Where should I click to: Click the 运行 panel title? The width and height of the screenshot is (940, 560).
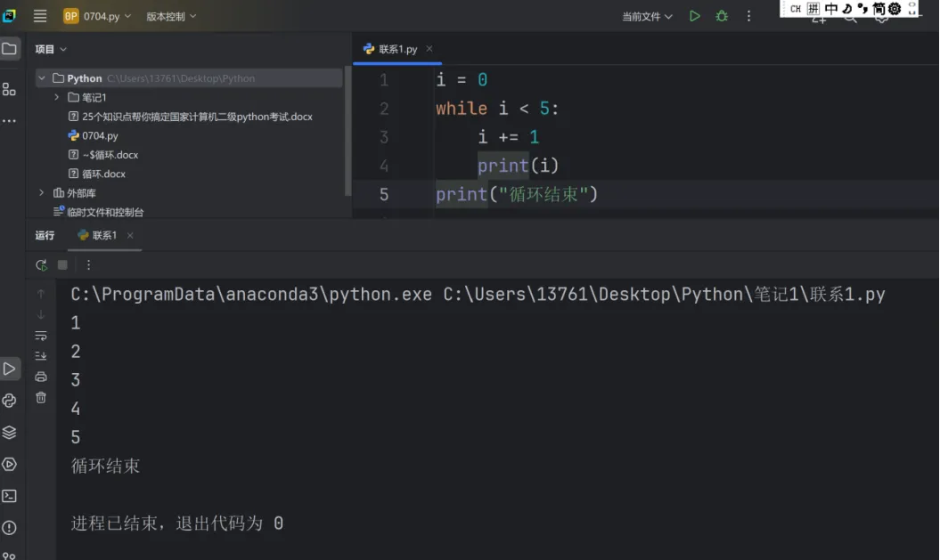coord(45,235)
